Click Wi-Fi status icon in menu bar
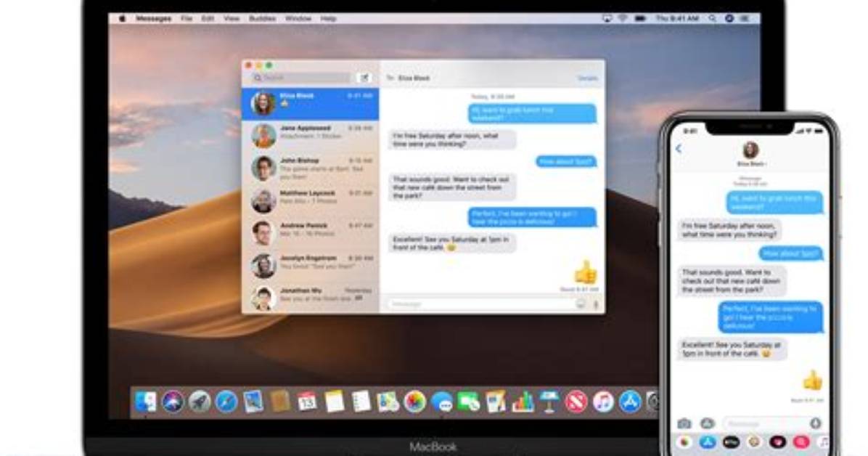 pyautogui.click(x=623, y=19)
